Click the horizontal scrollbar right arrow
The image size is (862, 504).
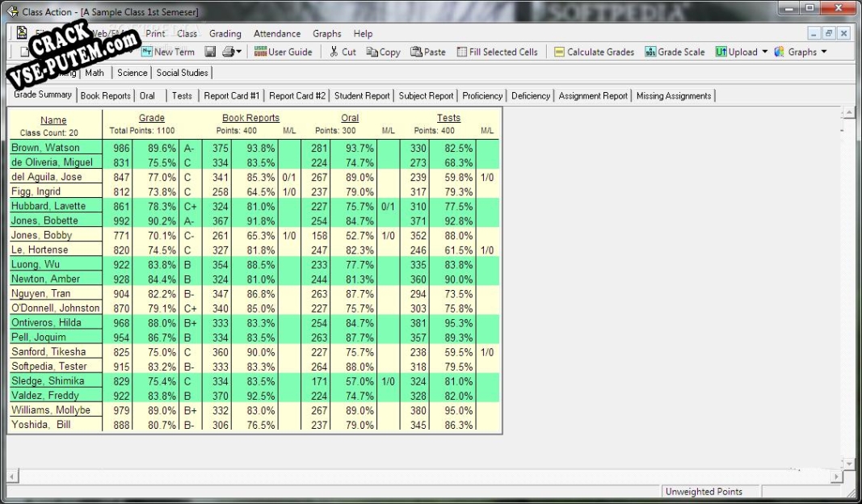point(837,477)
